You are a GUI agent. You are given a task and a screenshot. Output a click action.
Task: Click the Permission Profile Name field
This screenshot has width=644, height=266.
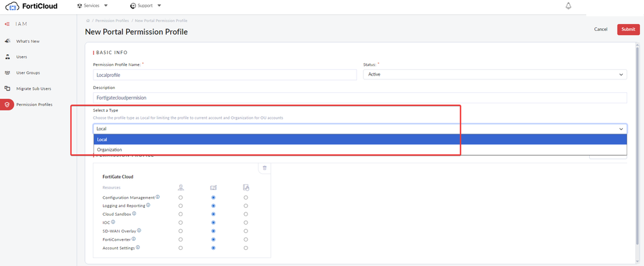pyautogui.click(x=225, y=75)
